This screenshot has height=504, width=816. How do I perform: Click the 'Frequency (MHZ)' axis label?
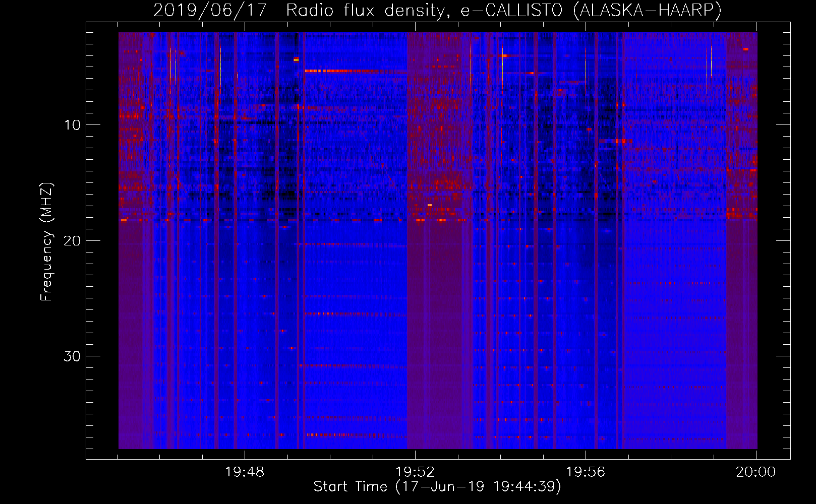(46, 242)
